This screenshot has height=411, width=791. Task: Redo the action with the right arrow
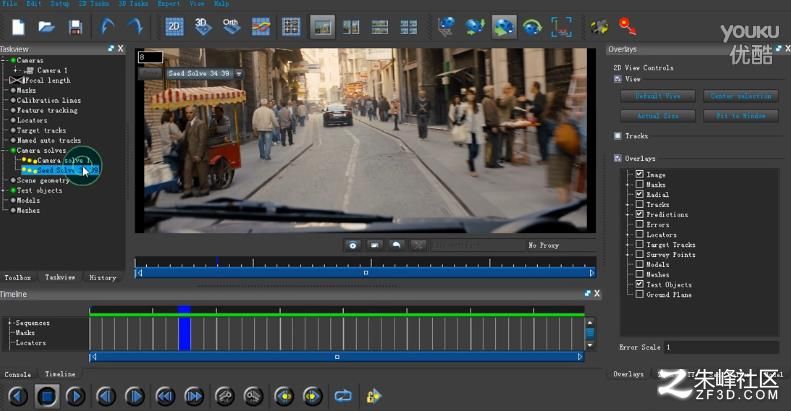tap(135, 26)
